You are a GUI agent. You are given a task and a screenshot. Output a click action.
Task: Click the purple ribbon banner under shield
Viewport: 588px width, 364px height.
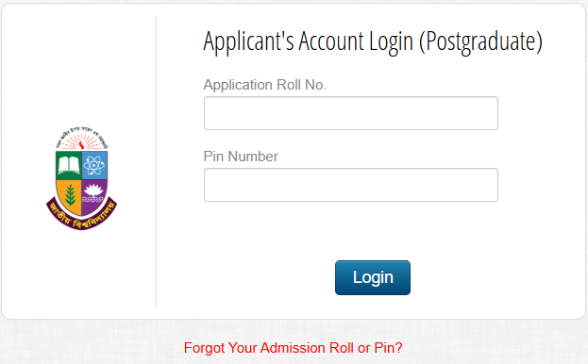tap(81, 217)
